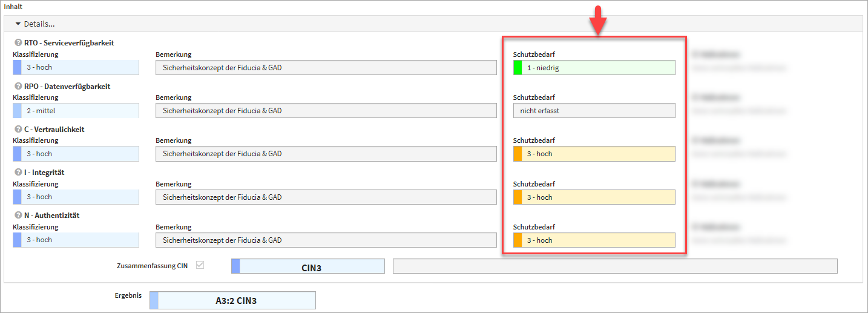
Task: Click help icon beside C - Vertraulichkeit
Action: tap(18, 130)
